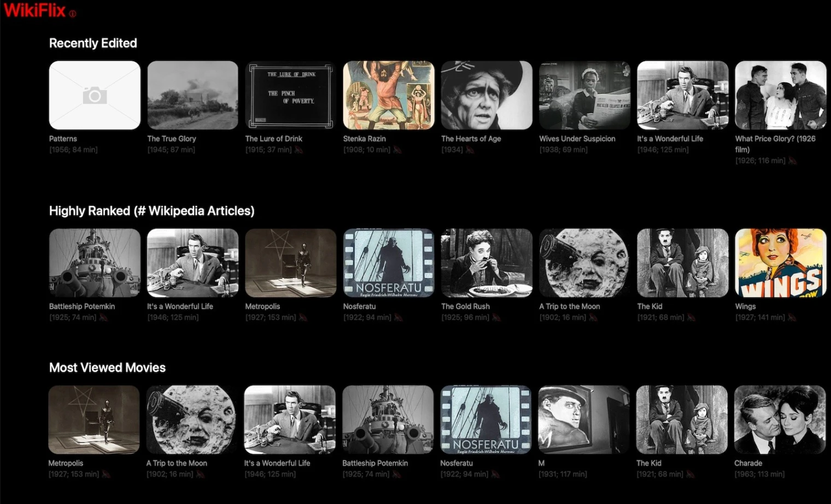831x504 pixels.
Task: Select the silent film icon for The Hearts of Age
Action: (x=469, y=149)
